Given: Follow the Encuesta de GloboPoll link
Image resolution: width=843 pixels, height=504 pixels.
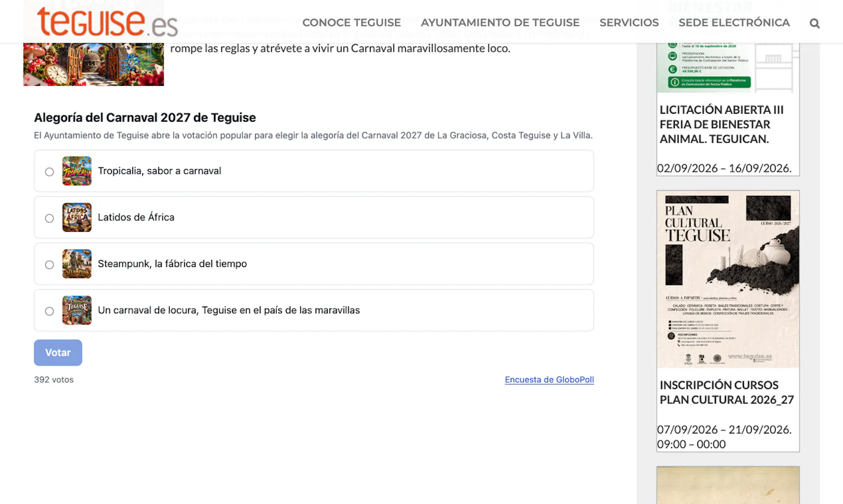Looking at the screenshot, I should click(x=550, y=380).
